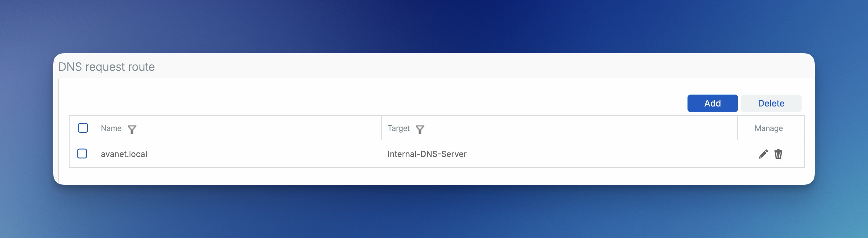Viewport: 868px width, 238px height.
Task: Open the Name column filter
Action: coord(132,129)
